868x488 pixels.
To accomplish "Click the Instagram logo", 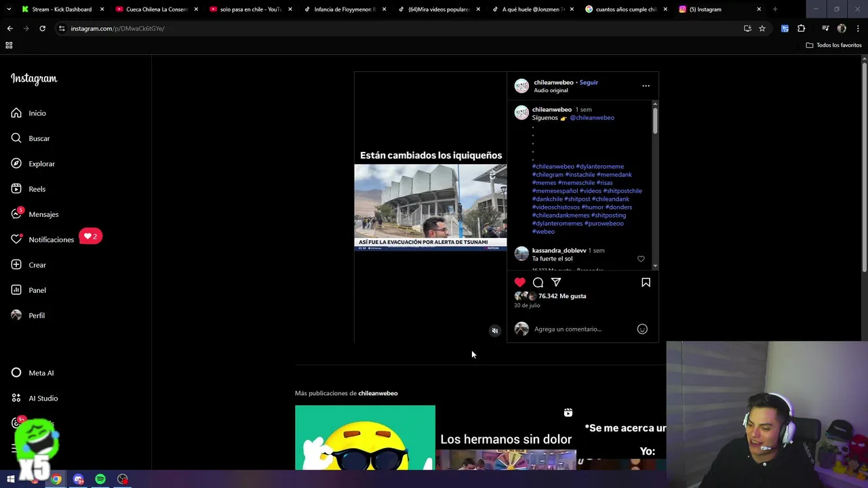I will 34,79.
